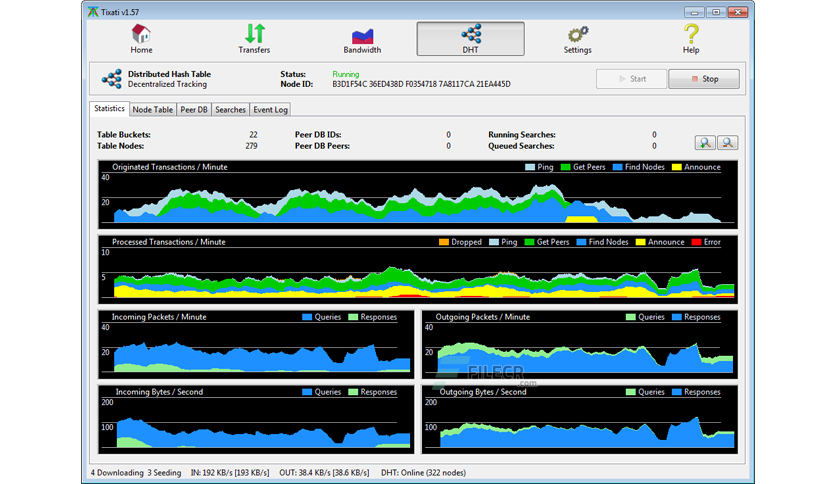Open the Settings gear
836x484 pixels.
click(577, 39)
